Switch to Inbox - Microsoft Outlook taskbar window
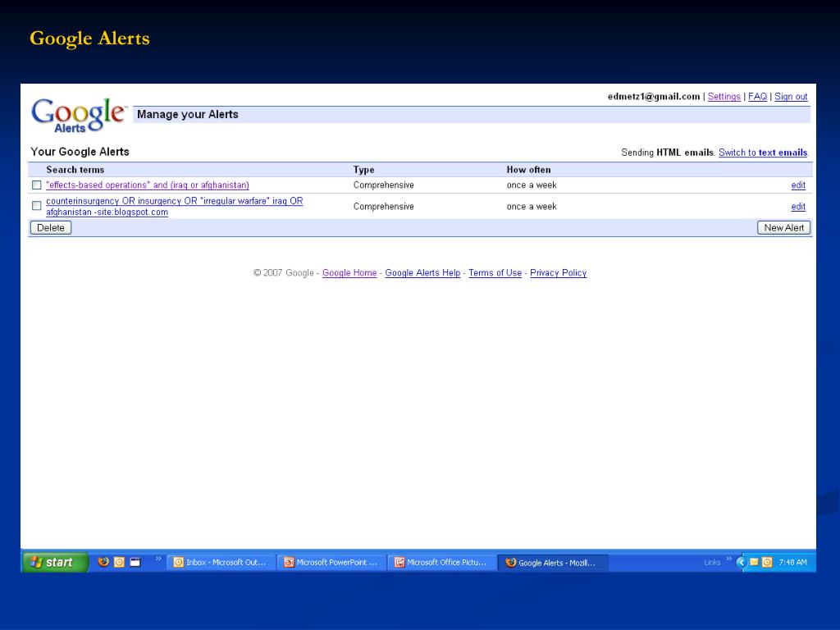This screenshot has height=630, width=840. click(221, 563)
